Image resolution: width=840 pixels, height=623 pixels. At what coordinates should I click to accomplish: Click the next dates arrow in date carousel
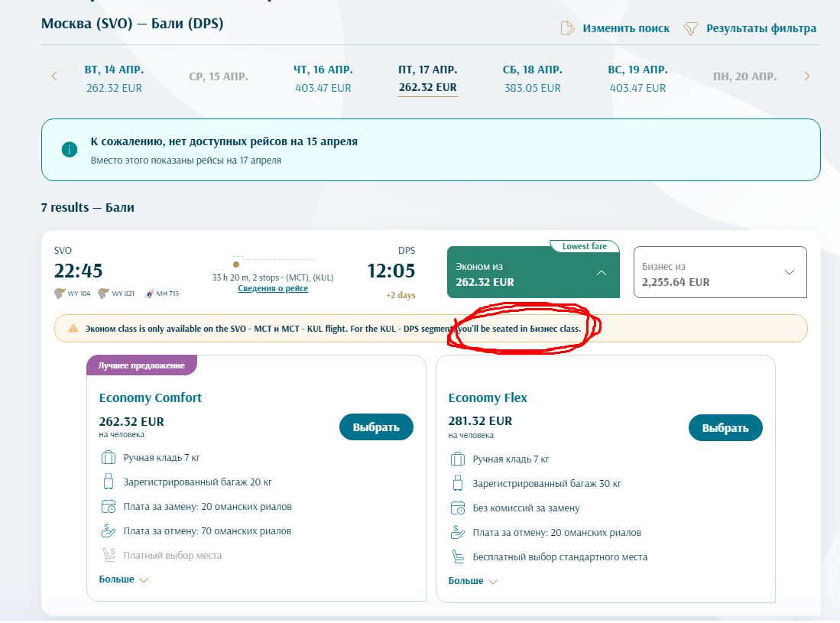(x=807, y=76)
